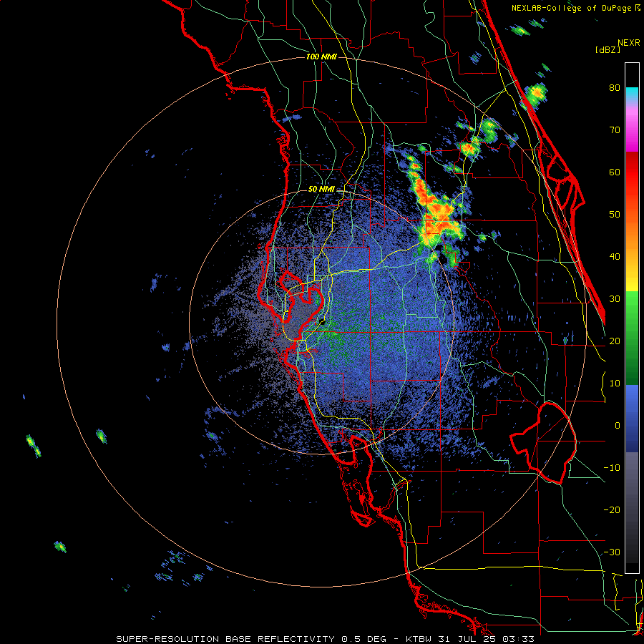Image resolution: width=644 pixels, height=644 pixels.
Task: Click the [dBZ] units label
Action: (x=608, y=50)
